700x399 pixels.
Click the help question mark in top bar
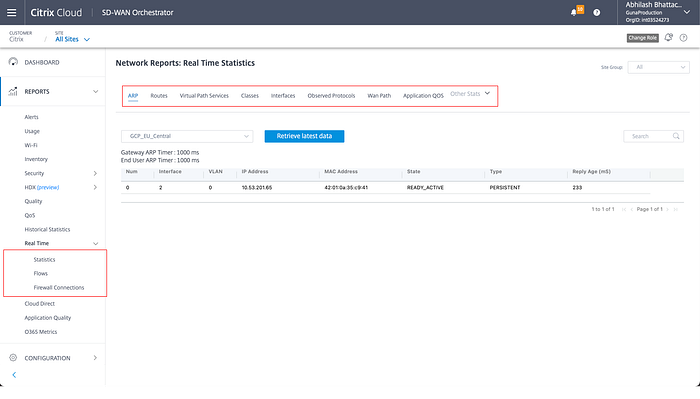point(596,12)
